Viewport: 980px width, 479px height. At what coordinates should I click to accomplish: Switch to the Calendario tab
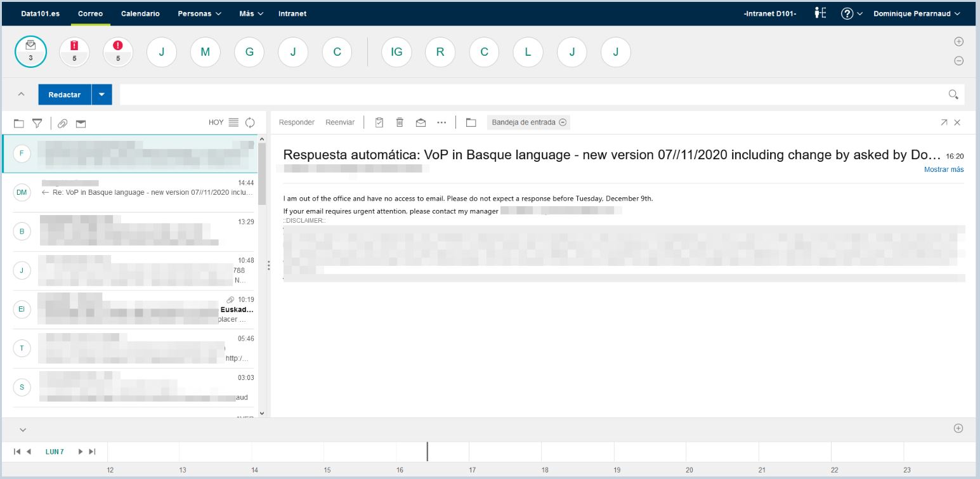[140, 13]
